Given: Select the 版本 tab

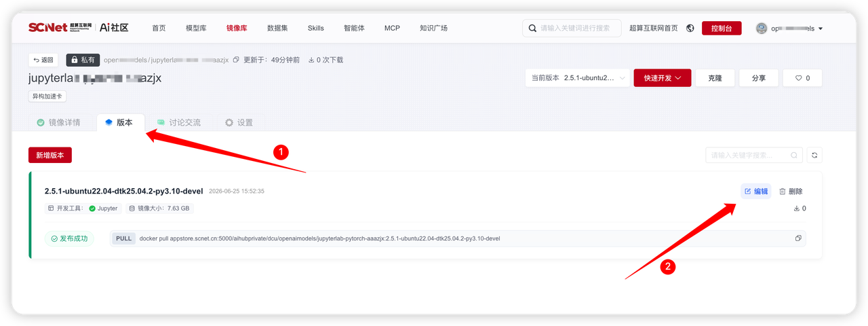Looking at the screenshot, I should (x=119, y=123).
